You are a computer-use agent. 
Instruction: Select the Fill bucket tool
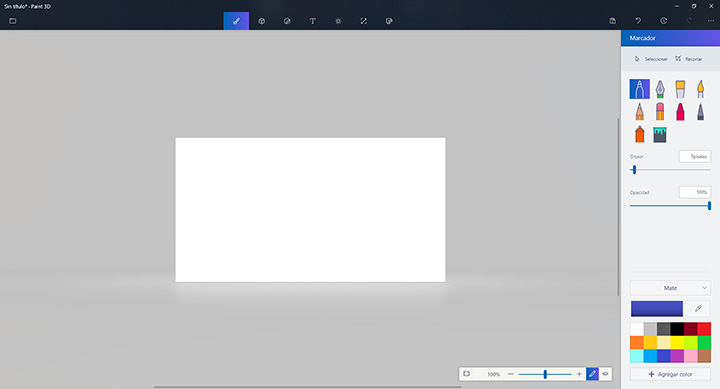[660, 135]
